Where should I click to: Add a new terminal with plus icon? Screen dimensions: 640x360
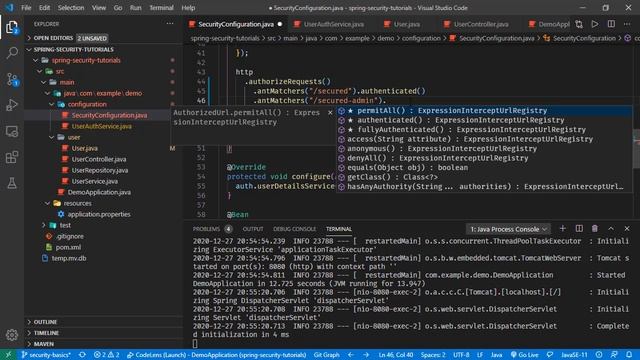click(562, 229)
